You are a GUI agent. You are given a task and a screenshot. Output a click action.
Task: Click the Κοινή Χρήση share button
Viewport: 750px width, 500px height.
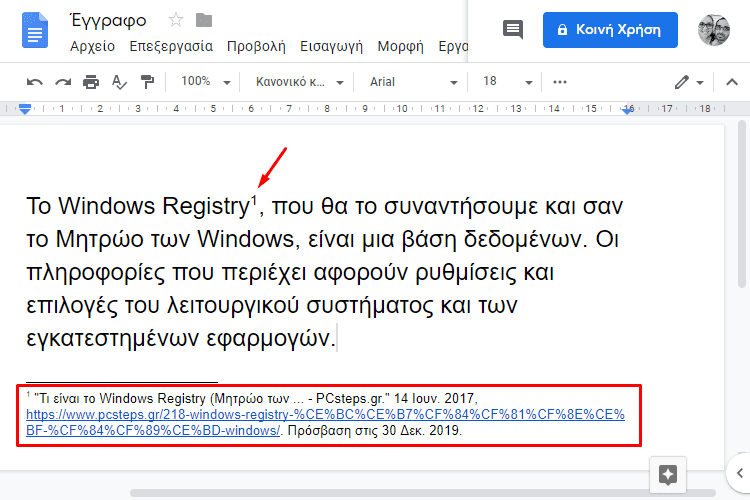[610, 30]
